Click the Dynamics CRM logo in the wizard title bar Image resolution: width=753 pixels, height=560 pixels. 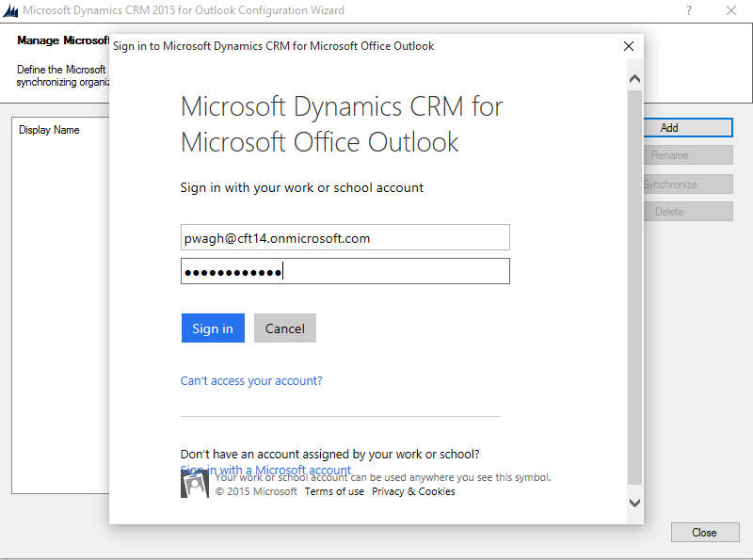(10, 10)
